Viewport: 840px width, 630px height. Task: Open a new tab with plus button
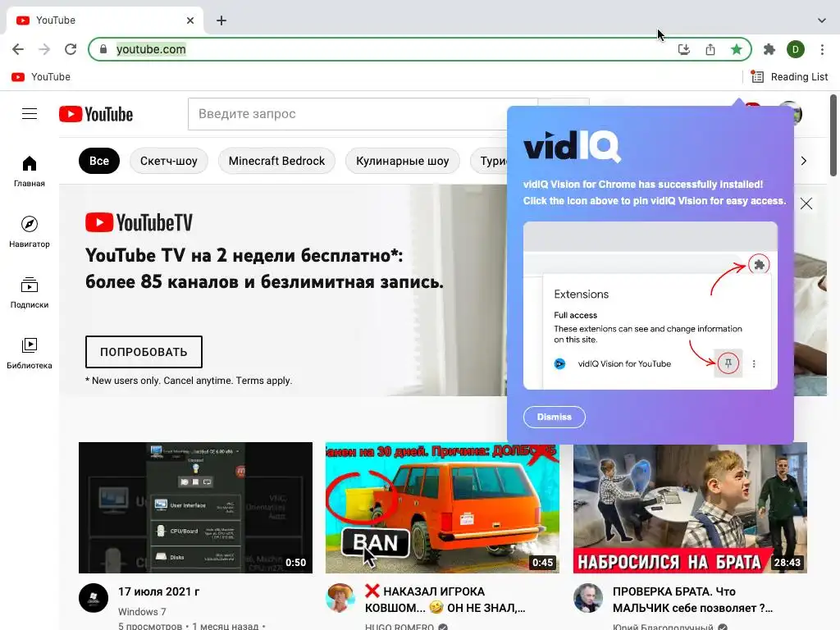(x=221, y=21)
